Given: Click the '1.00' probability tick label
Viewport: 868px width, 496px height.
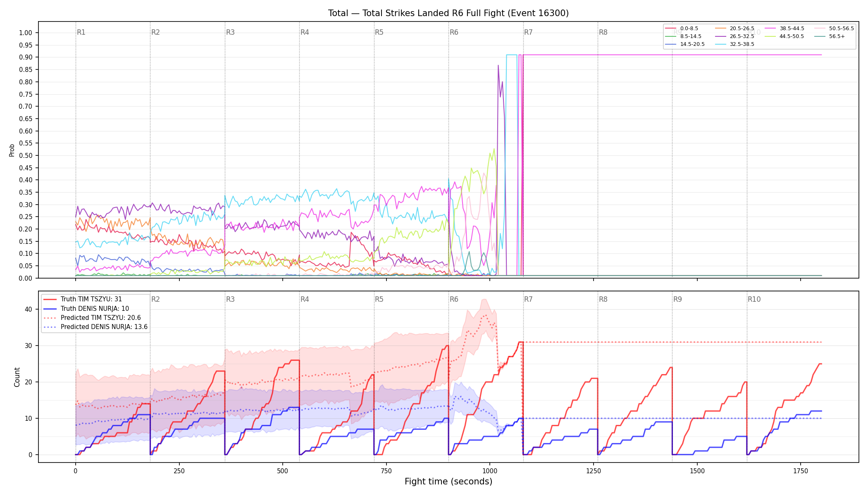Looking at the screenshot, I should point(26,33).
